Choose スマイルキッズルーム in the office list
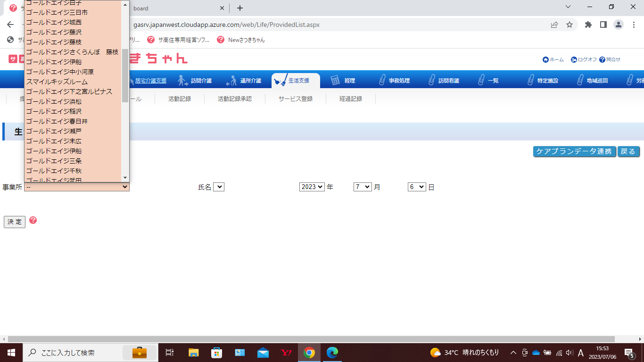Screen dimensions: 644x362 pyautogui.click(x=57, y=82)
